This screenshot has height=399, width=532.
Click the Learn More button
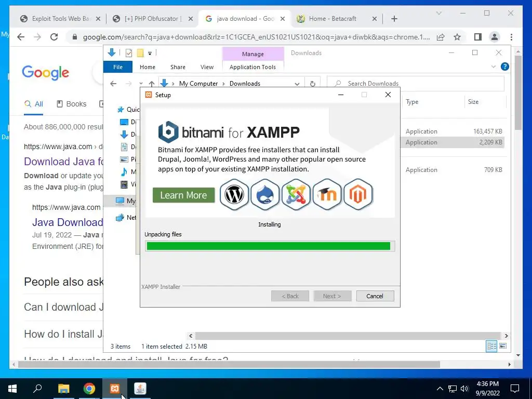point(183,195)
